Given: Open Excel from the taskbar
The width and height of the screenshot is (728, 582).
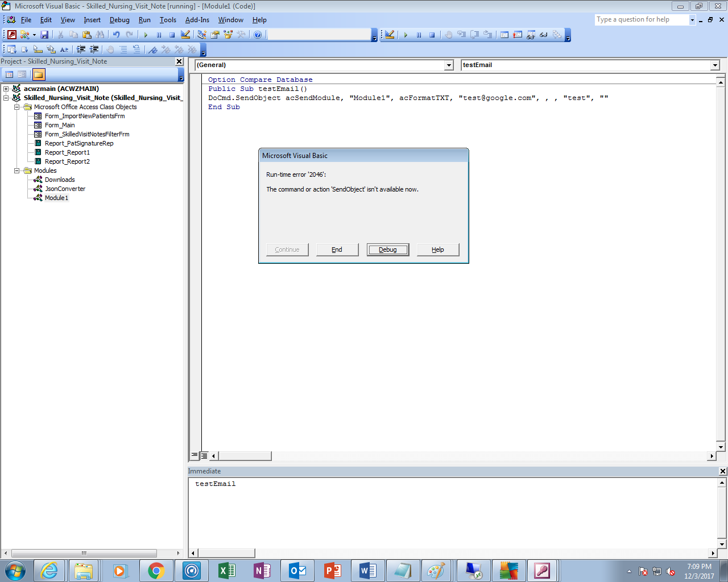Looking at the screenshot, I should point(227,571).
